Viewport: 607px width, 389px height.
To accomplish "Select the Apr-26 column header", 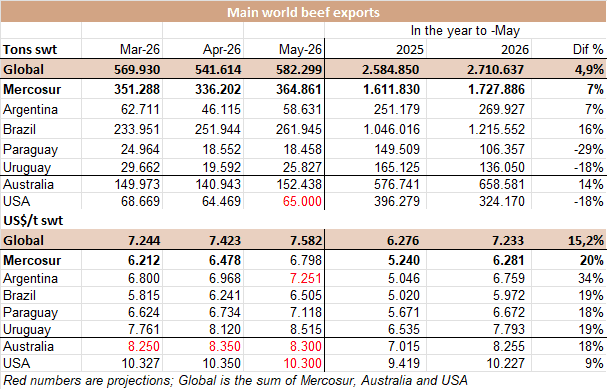I will point(222,49).
